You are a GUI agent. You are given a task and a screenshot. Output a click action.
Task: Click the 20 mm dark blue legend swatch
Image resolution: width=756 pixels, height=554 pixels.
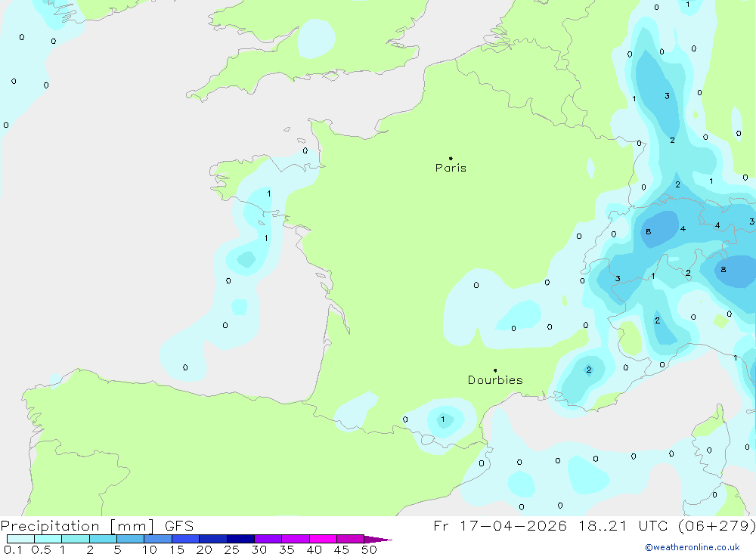[212, 539]
